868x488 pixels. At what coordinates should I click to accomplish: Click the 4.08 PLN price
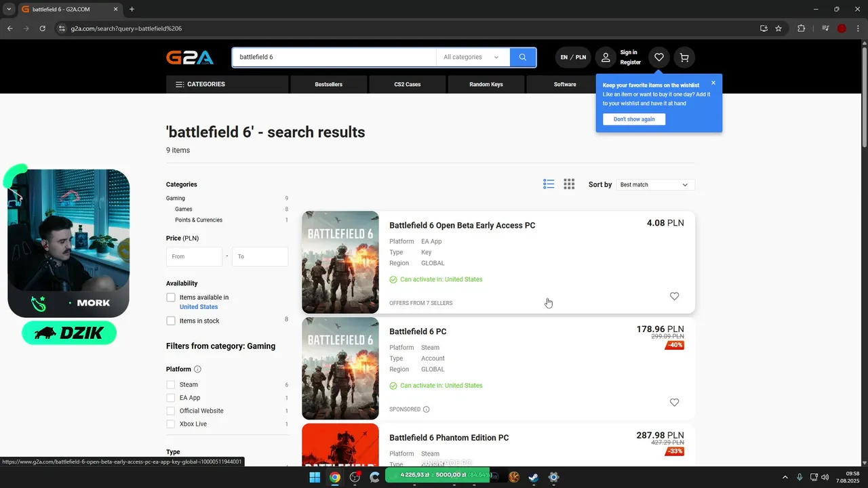click(665, 223)
